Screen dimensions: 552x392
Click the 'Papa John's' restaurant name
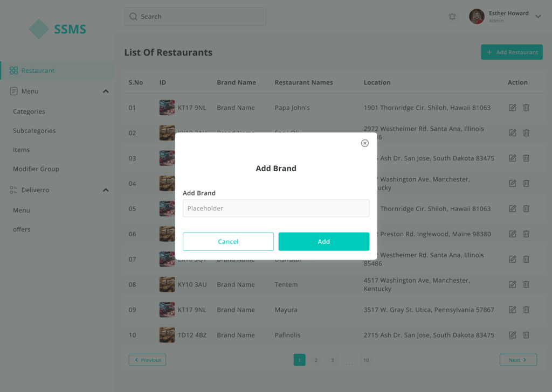[x=292, y=108]
